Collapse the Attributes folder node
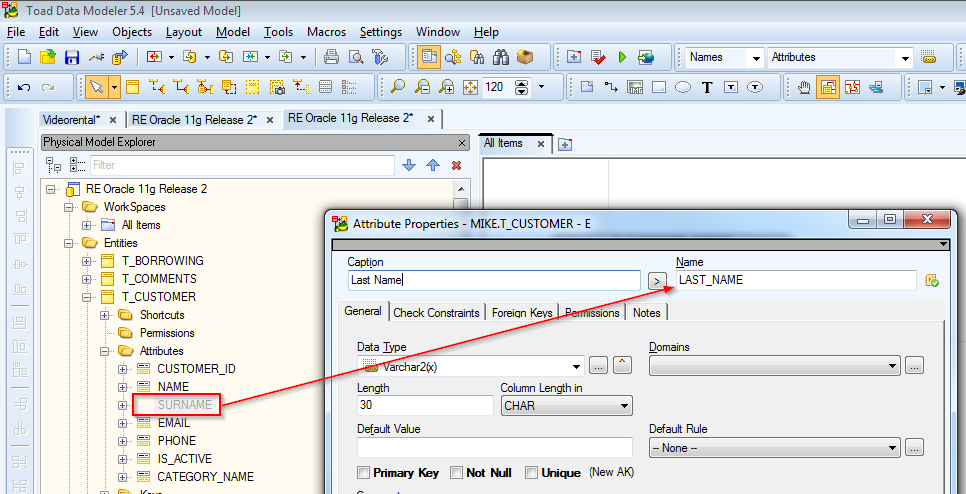This screenshot has width=966, height=494. coord(105,351)
